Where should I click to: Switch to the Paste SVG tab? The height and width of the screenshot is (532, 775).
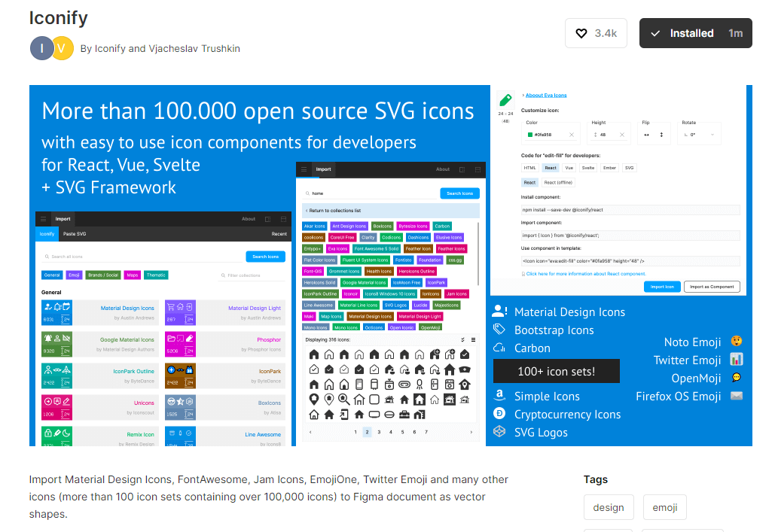75,234
